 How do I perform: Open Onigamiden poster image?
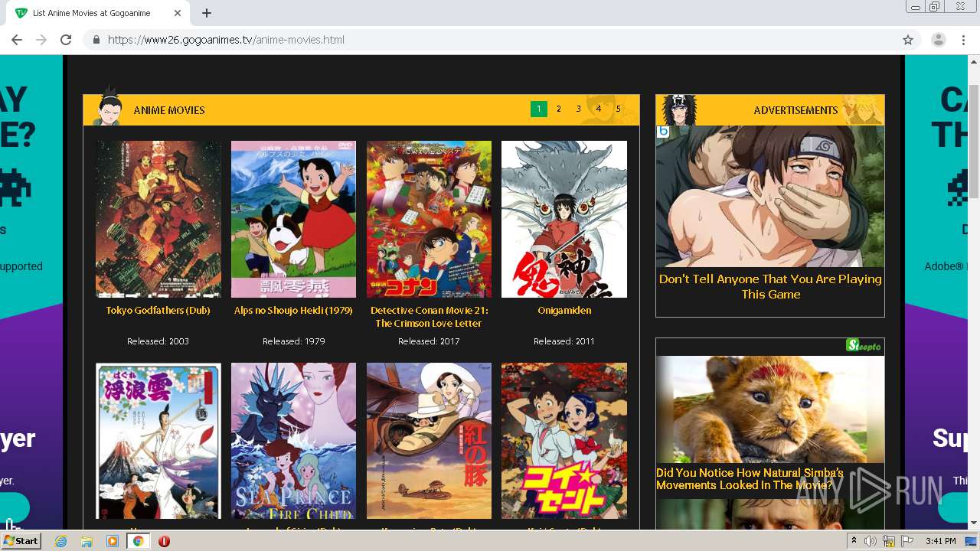coord(564,219)
